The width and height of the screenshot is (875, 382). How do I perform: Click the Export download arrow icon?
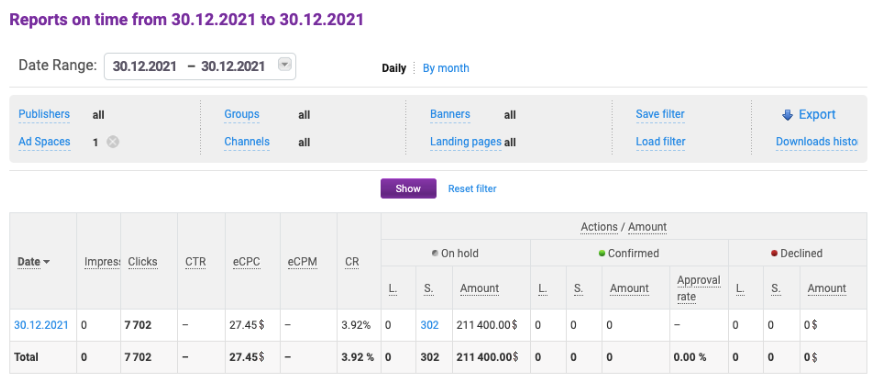pos(787,115)
